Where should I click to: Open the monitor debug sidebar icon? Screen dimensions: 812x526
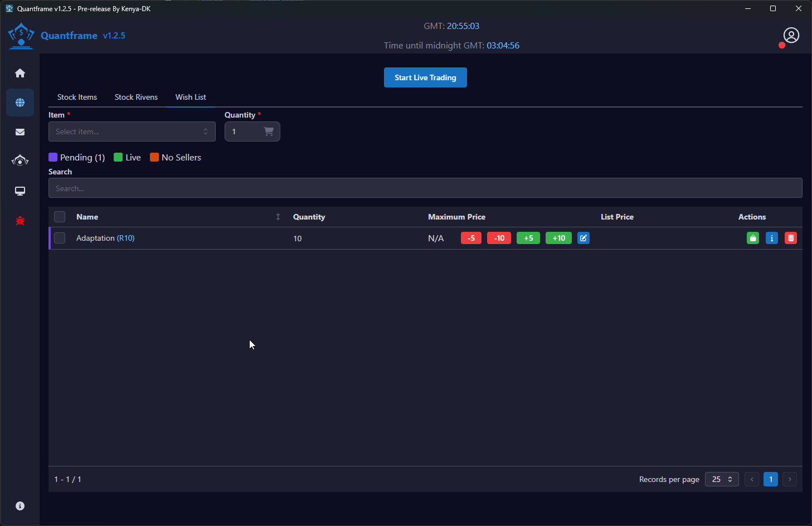[x=20, y=191]
